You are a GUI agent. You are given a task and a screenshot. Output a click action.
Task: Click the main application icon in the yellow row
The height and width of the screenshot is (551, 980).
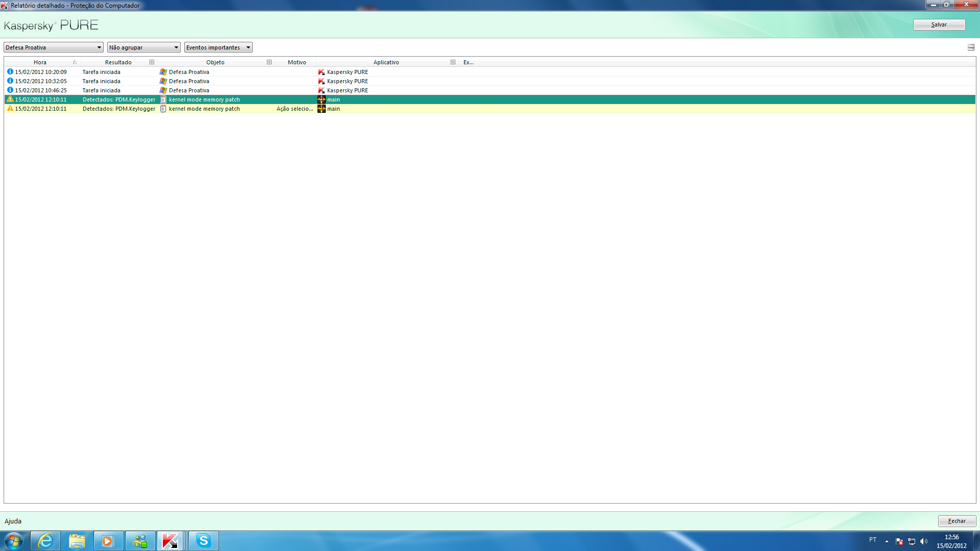(x=321, y=109)
